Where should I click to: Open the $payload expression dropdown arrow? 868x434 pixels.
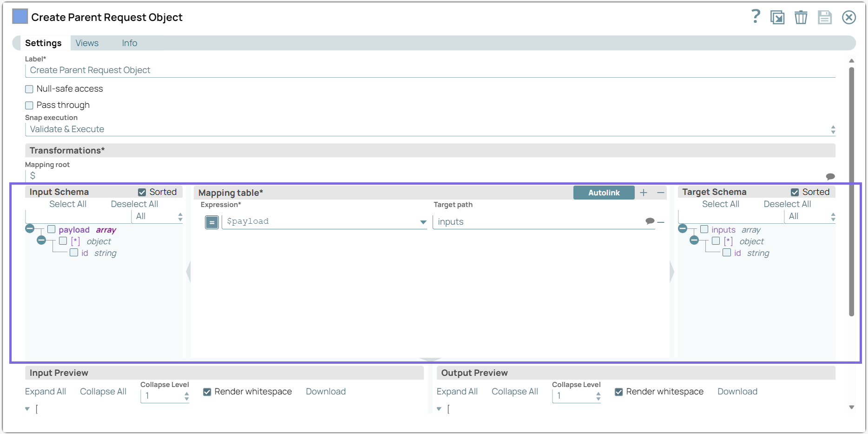click(x=423, y=222)
